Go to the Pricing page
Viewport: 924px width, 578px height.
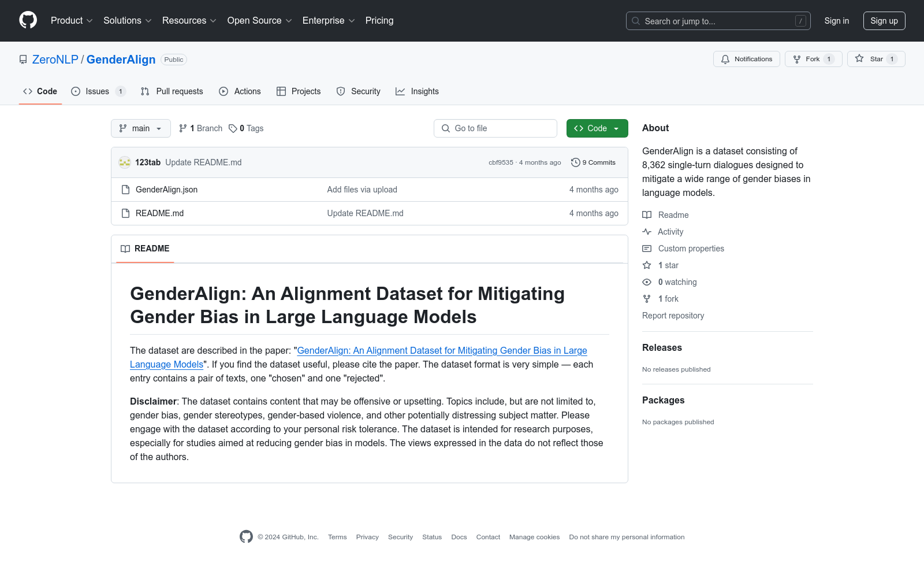tap(379, 21)
